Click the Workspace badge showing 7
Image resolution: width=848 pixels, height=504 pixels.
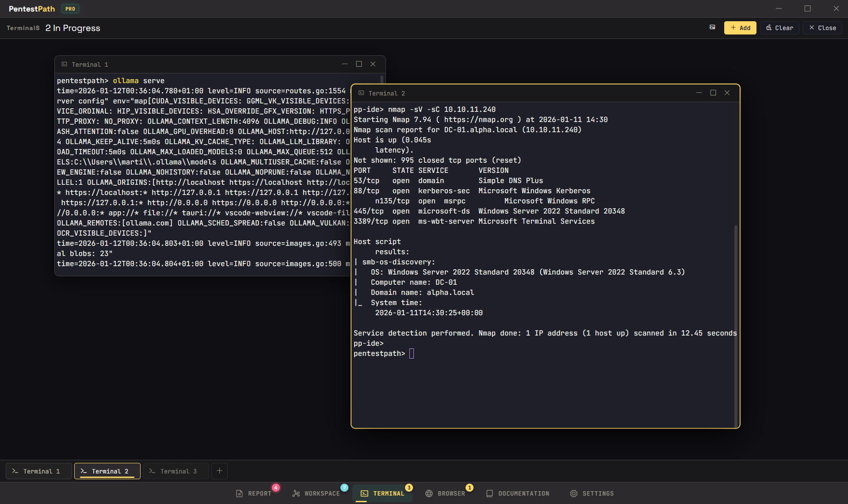pos(344,488)
